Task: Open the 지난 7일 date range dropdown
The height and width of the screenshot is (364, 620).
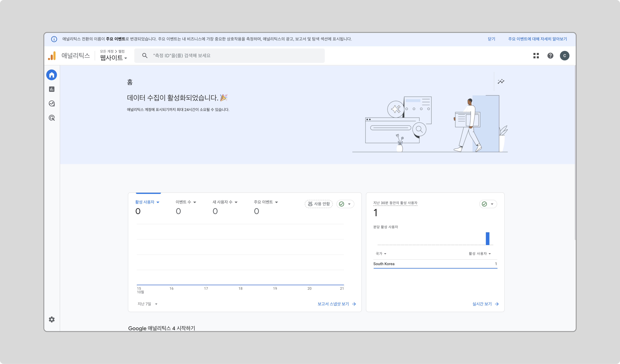Action: [147, 304]
